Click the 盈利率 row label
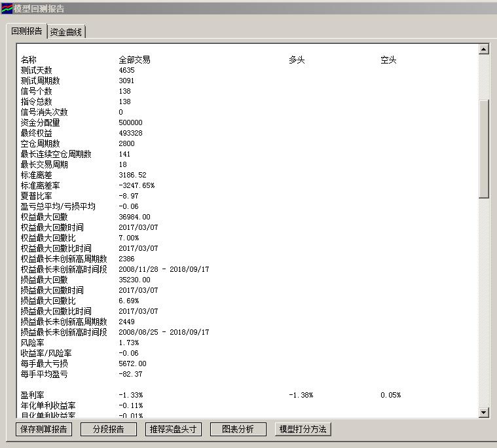Viewport: 497px width, 448px height. pos(32,395)
